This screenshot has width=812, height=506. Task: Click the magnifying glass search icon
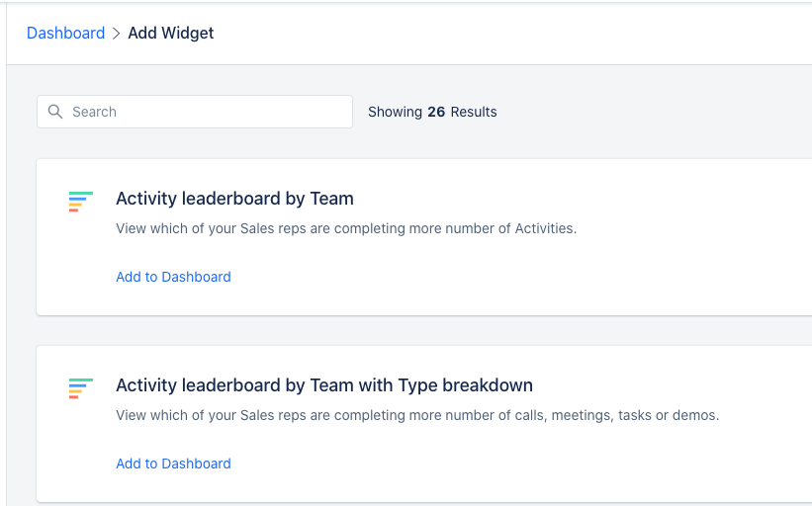coord(55,112)
